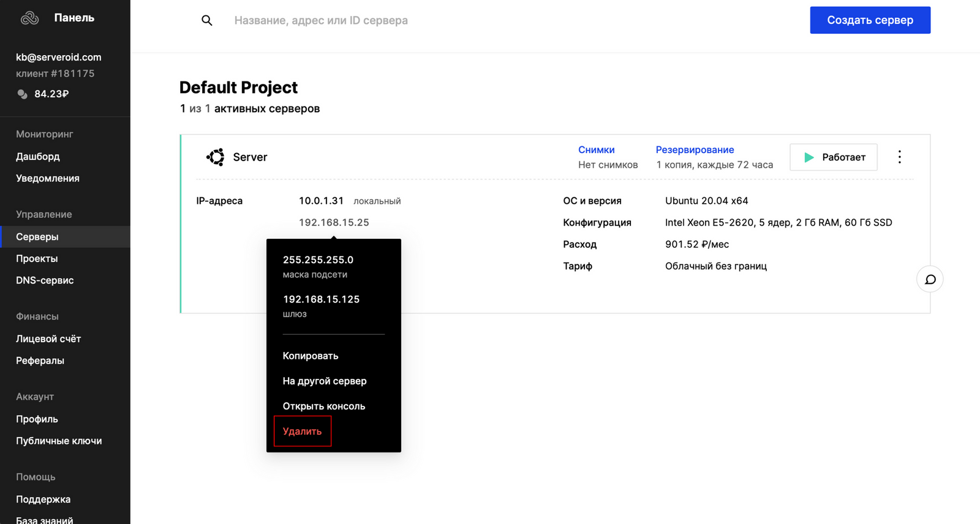Viewport: 980px width, 524px height.
Task: Click the balance coins icon
Action: pos(22,94)
